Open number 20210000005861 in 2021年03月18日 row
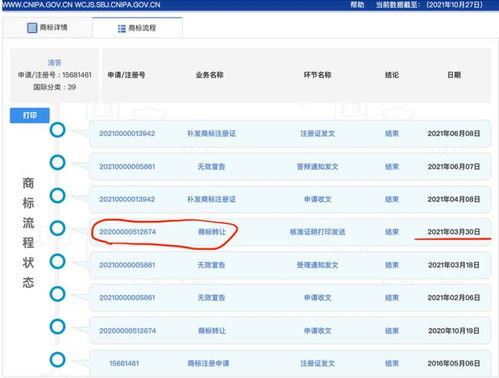 point(127,265)
